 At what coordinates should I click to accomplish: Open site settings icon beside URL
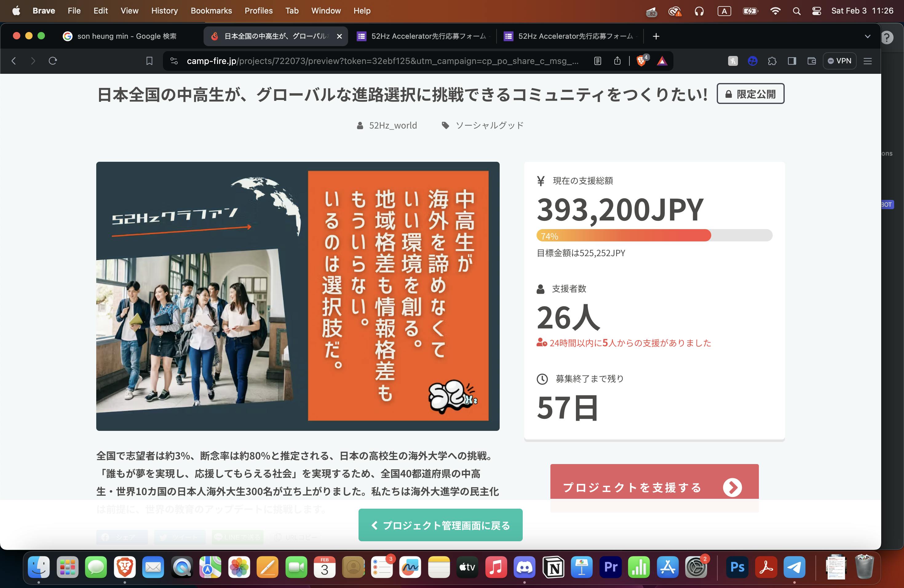tap(174, 61)
